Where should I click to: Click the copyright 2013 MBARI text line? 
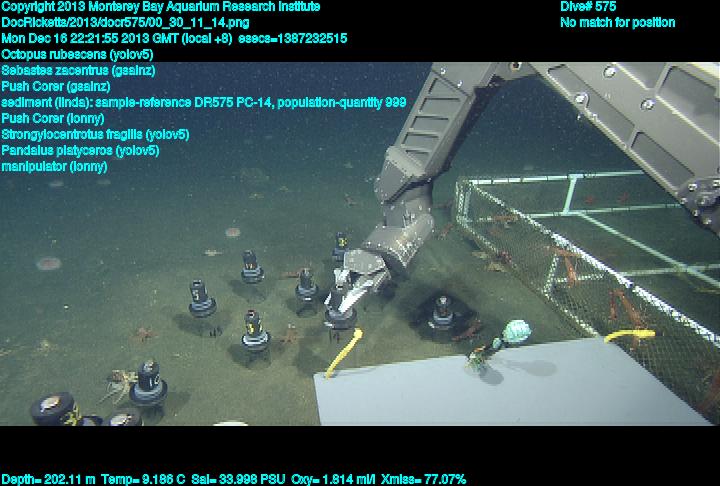pos(161,7)
